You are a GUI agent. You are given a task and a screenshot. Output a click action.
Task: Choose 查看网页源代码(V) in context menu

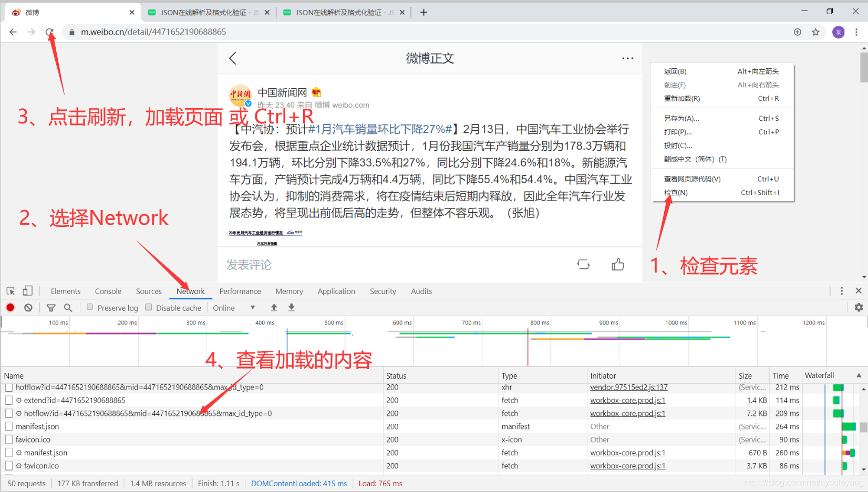coord(721,179)
